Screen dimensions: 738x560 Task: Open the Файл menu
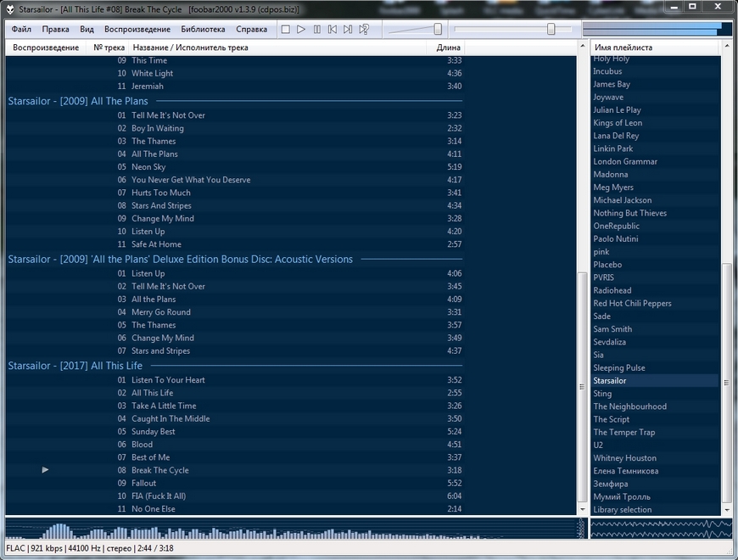[x=21, y=29]
